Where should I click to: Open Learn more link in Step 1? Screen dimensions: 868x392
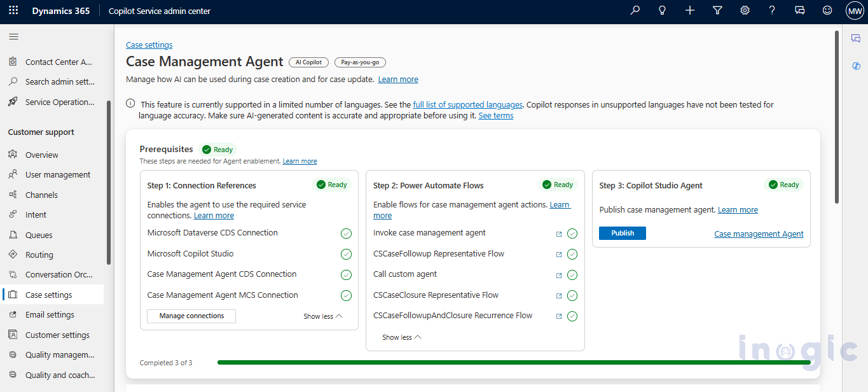tap(214, 215)
